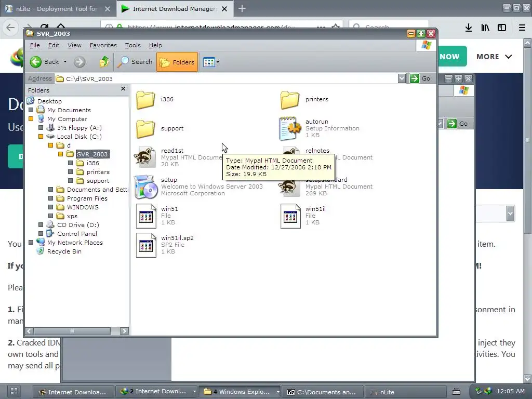Screen dimensions: 532x399
Task: Open the File menu
Action: pos(35,46)
